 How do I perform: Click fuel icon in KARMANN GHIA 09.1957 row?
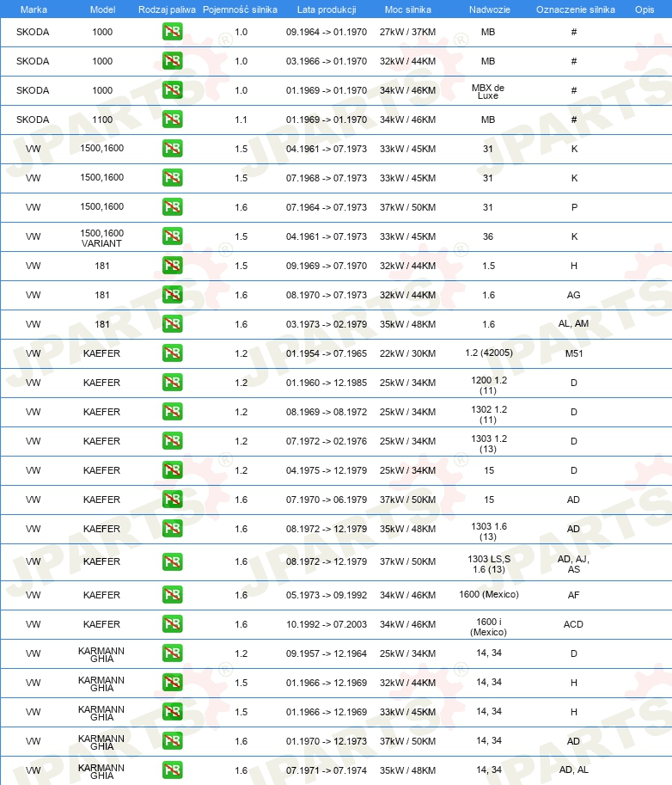172,653
